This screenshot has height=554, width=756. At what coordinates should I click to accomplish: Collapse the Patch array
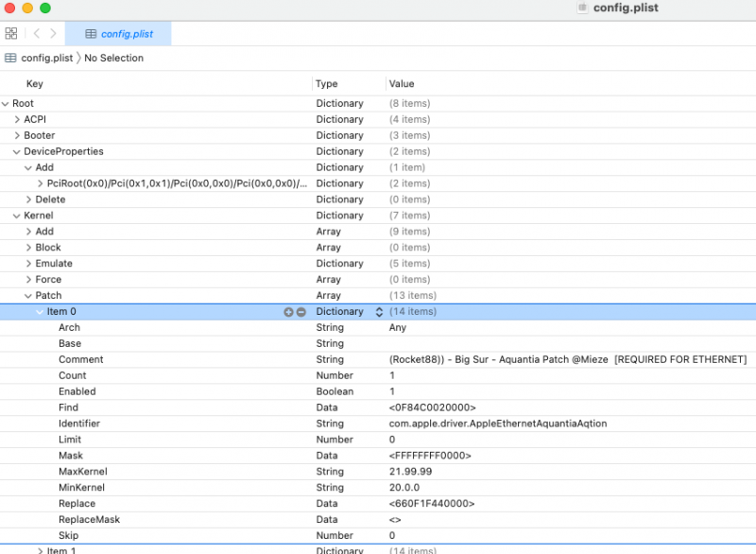(x=28, y=296)
